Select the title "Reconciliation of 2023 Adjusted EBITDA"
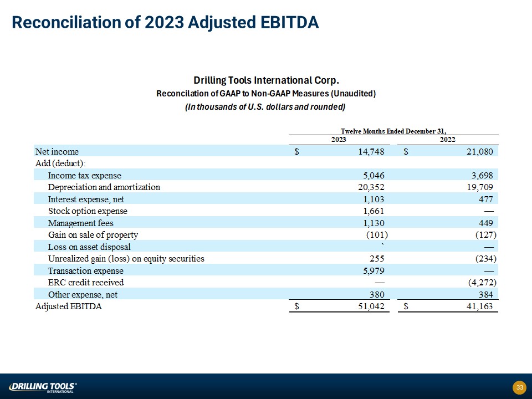This screenshot has width=532, height=399. tap(165, 23)
